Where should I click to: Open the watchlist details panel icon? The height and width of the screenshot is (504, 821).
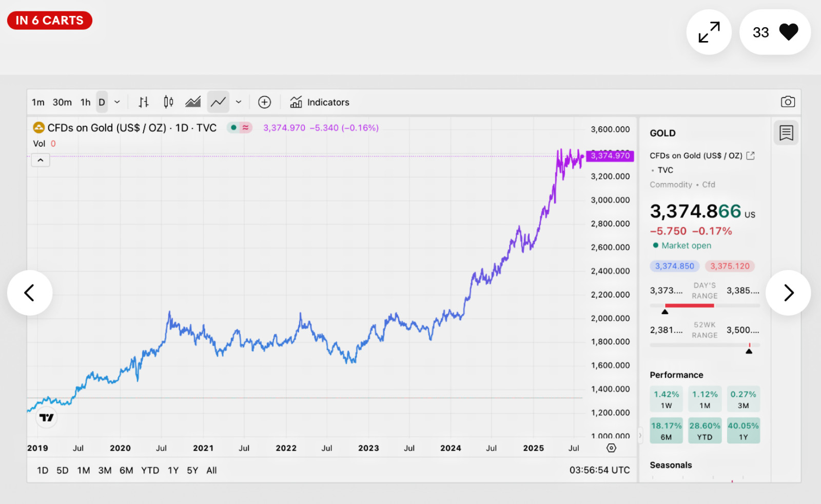(x=786, y=133)
